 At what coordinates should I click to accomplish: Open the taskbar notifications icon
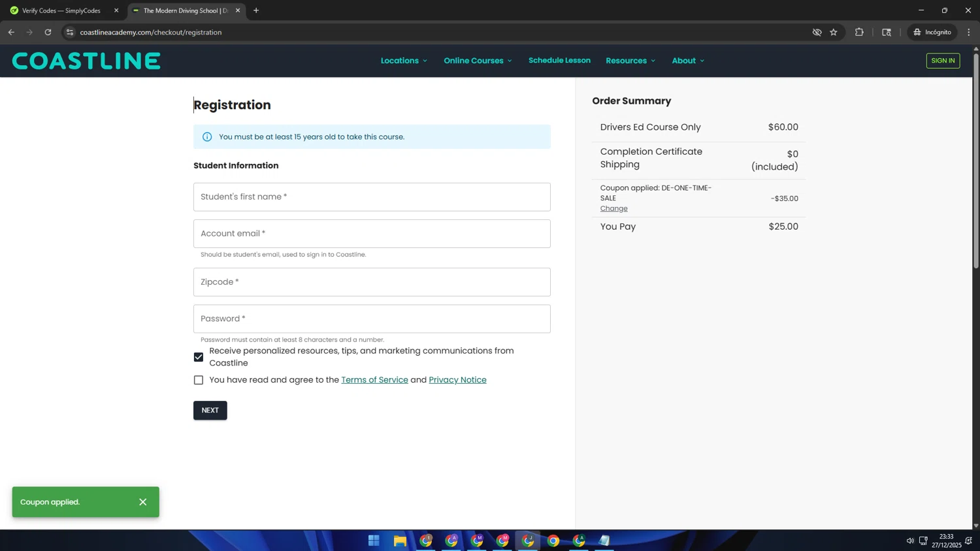click(968, 541)
